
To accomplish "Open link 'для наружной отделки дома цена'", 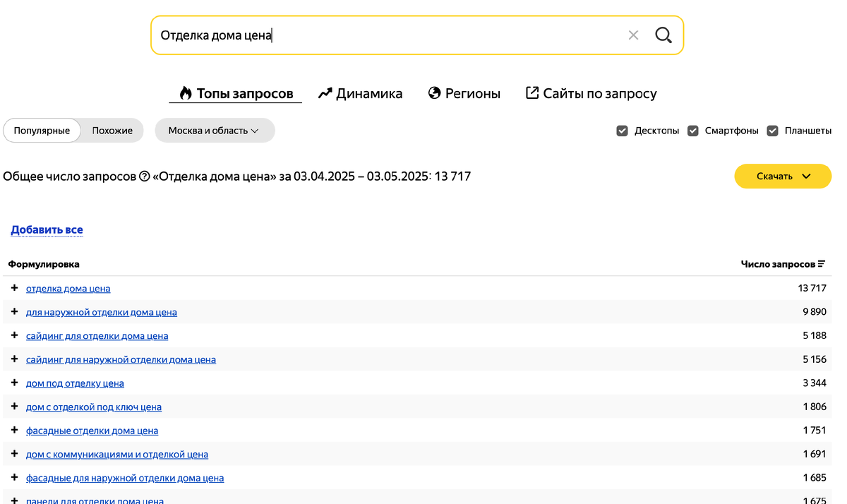I will 102,312.
